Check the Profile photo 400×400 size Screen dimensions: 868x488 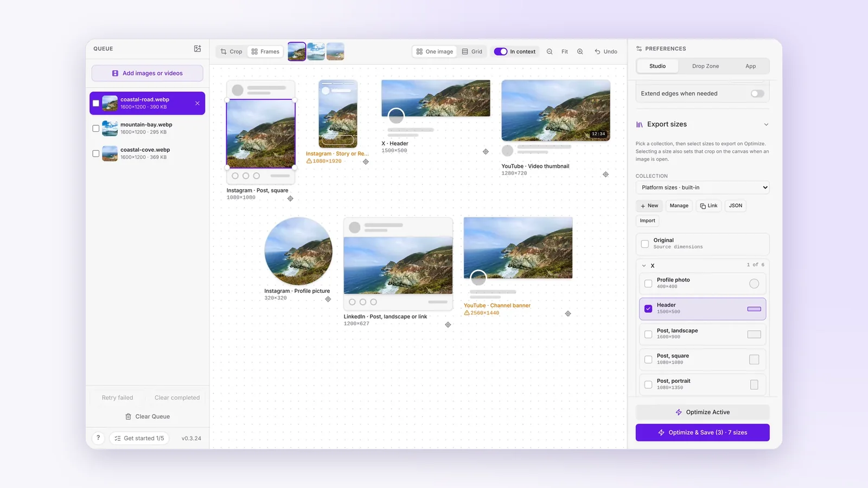[x=648, y=284]
